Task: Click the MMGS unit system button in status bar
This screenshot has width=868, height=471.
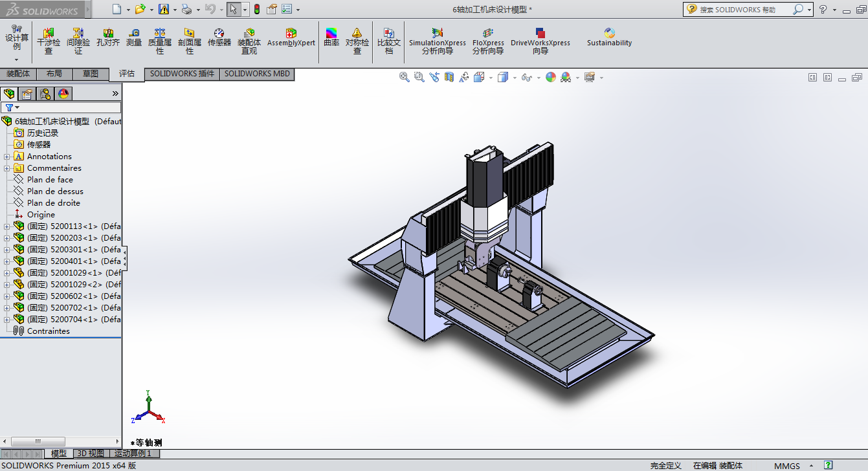Action: coord(786,466)
